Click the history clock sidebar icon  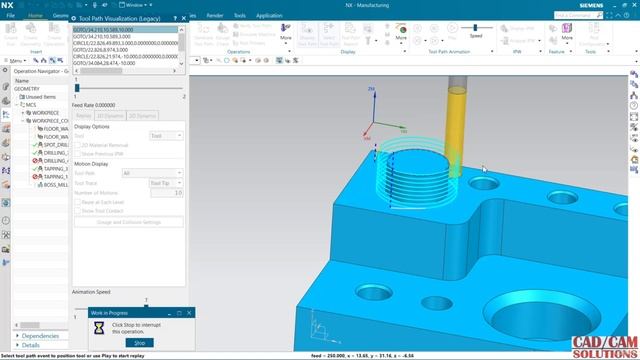point(6,221)
